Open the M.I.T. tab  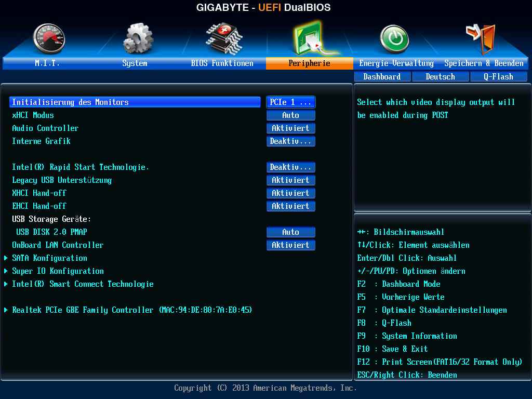[47, 63]
